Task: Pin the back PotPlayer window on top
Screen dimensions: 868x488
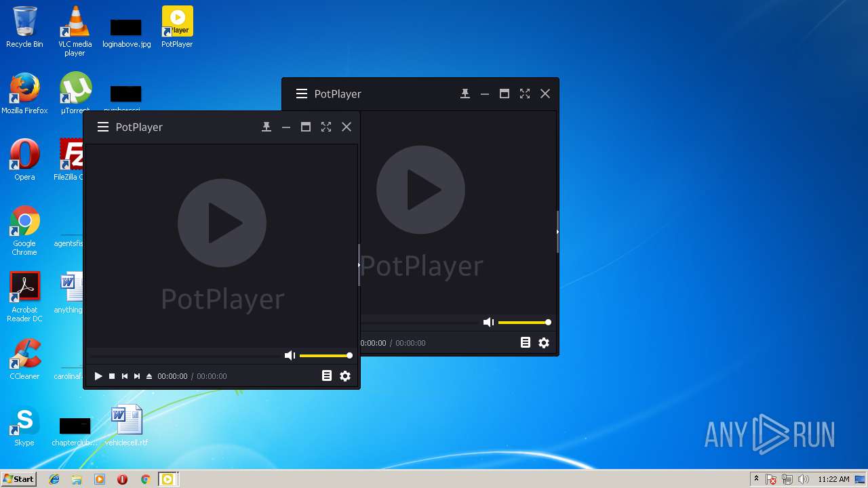Action: pos(465,94)
